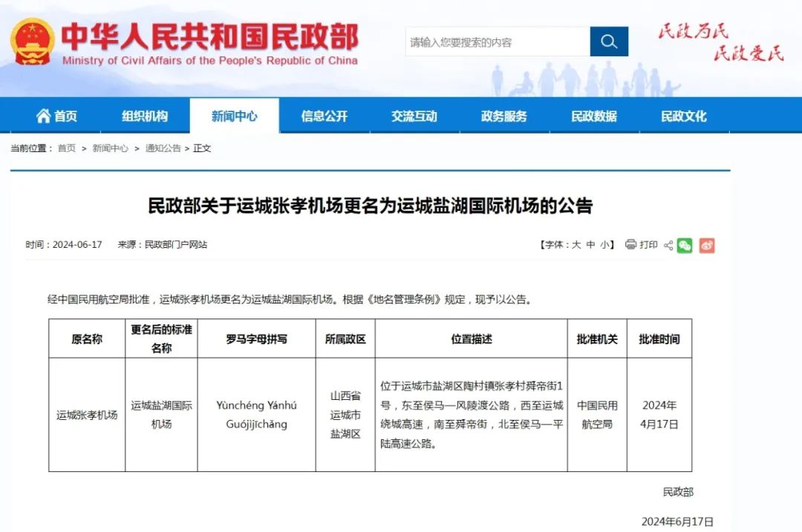Screen dimensions: 802x532
Task: Click the closing date 2024年6月17日
Action: click(677, 522)
